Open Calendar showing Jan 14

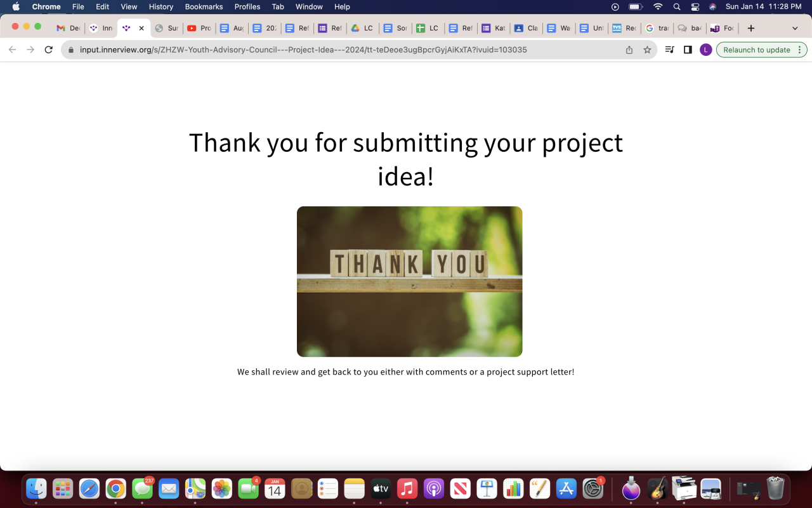click(x=275, y=489)
